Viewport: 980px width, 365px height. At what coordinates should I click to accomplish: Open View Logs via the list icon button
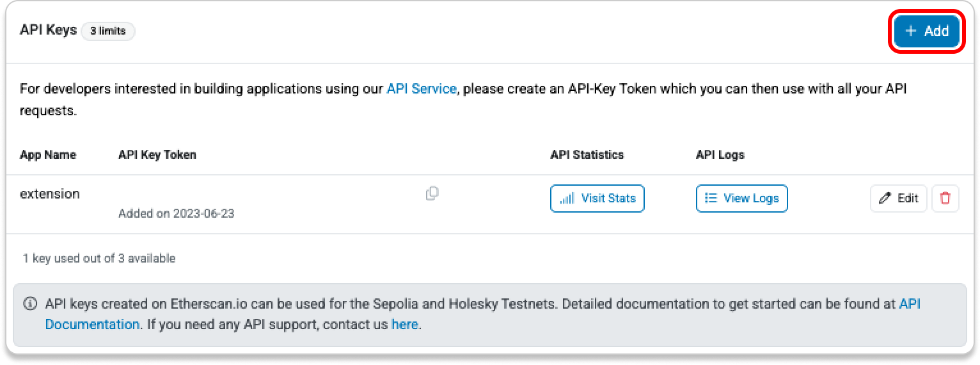click(741, 199)
